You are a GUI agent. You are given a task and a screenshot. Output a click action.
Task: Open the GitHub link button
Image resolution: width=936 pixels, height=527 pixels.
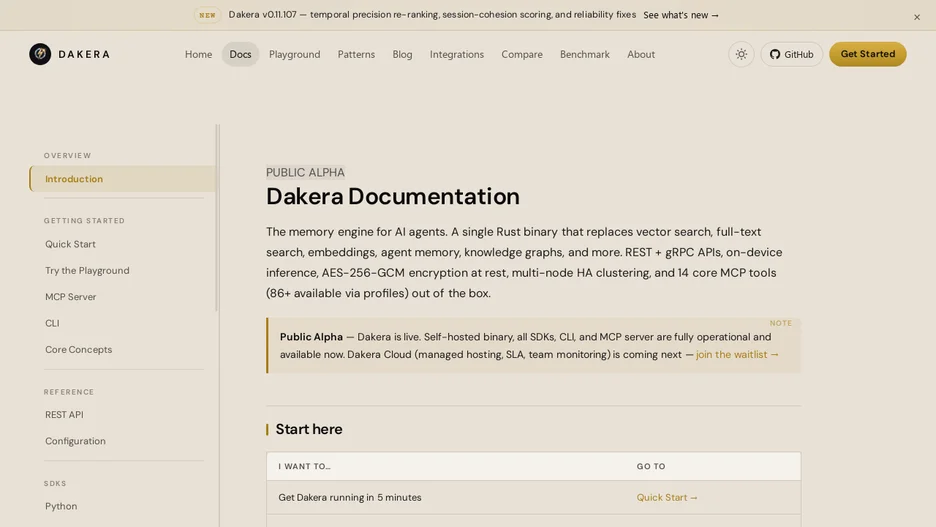791,54
